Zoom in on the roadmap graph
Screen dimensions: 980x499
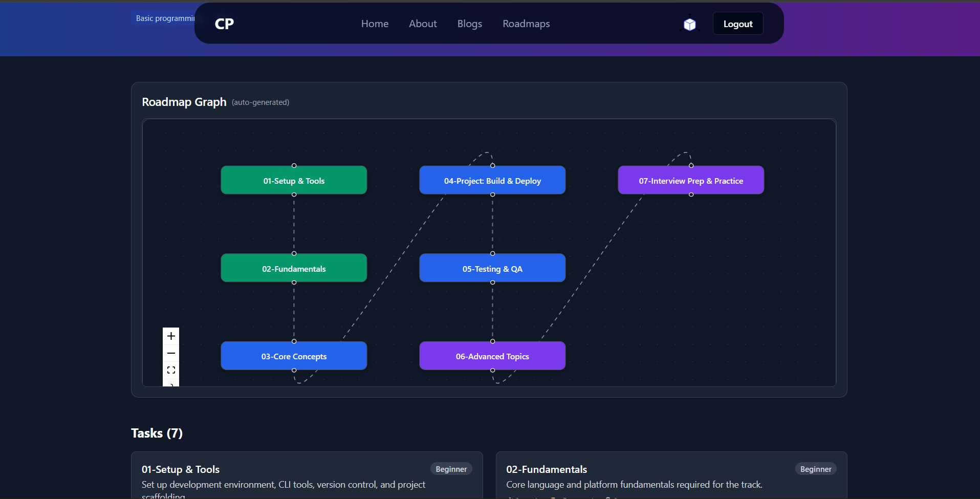click(x=171, y=336)
